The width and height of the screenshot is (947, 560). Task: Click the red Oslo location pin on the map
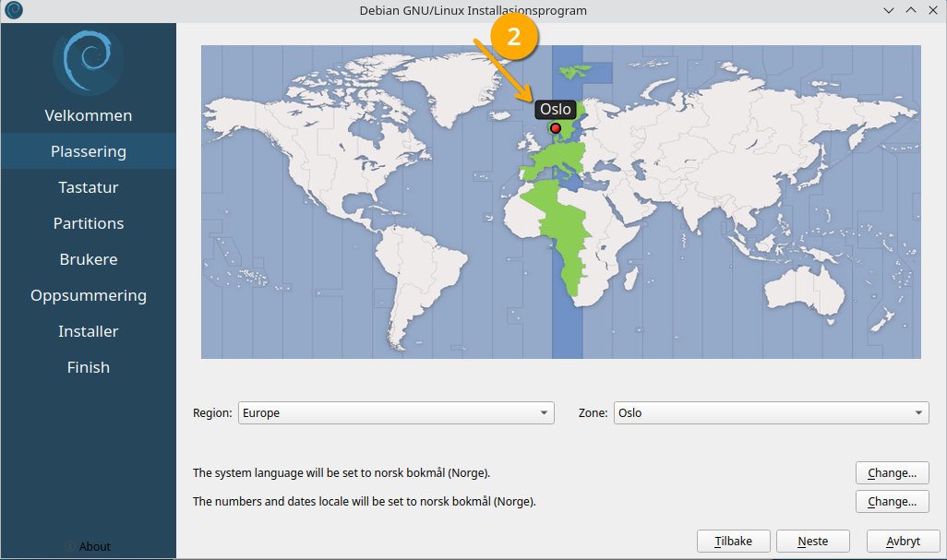point(555,128)
